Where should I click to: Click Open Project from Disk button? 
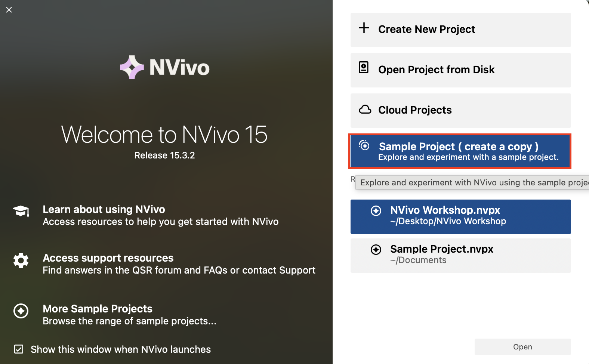coord(460,70)
